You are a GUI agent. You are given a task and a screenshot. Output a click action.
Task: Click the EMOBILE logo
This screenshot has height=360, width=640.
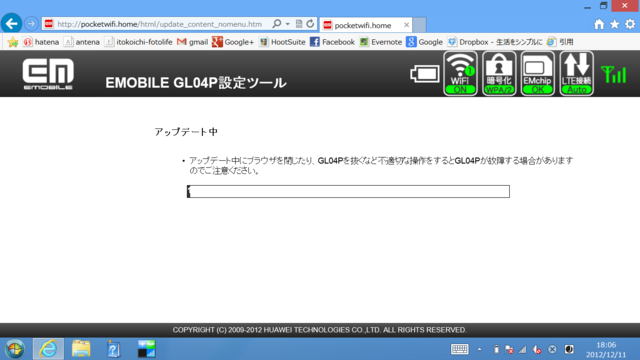pyautogui.click(x=48, y=74)
